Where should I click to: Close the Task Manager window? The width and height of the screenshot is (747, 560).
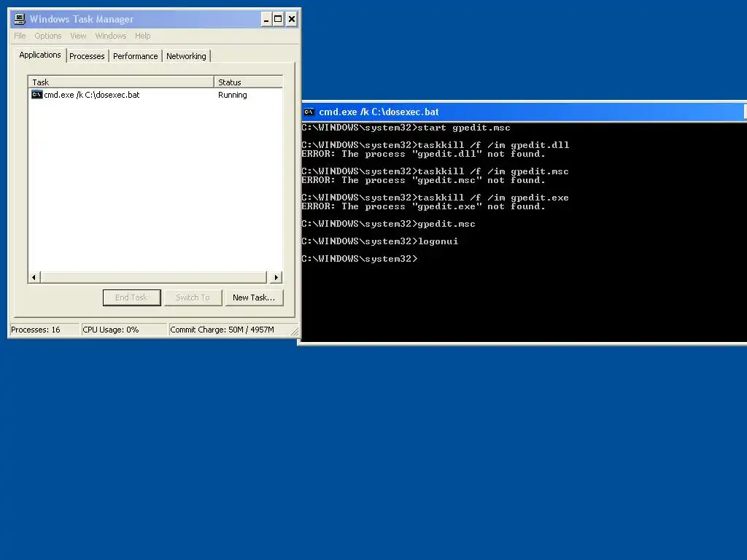pyautogui.click(x=292, y=20)
